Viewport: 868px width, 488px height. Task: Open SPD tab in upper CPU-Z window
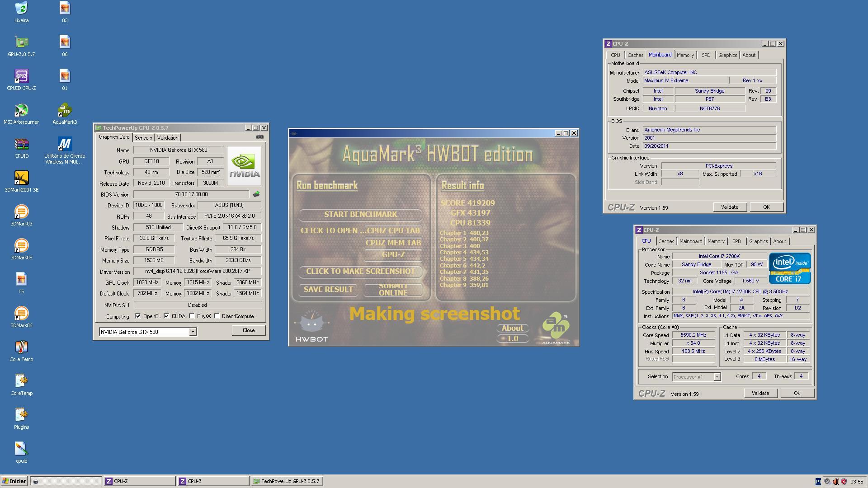pos(706,55)
